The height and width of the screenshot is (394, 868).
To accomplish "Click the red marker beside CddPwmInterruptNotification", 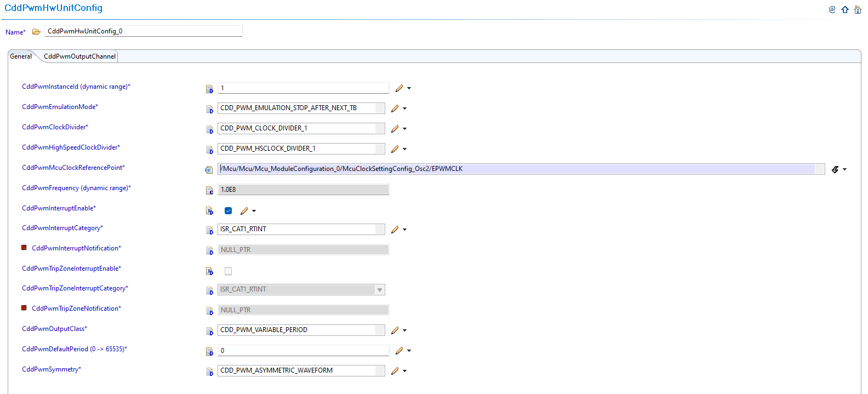I will coord(24,248).
